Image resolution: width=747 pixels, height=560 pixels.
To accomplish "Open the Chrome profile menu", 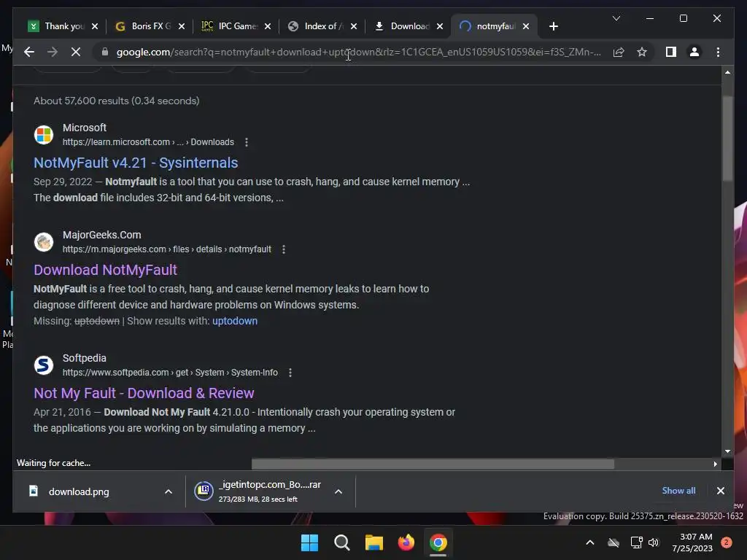I will 694,52.
